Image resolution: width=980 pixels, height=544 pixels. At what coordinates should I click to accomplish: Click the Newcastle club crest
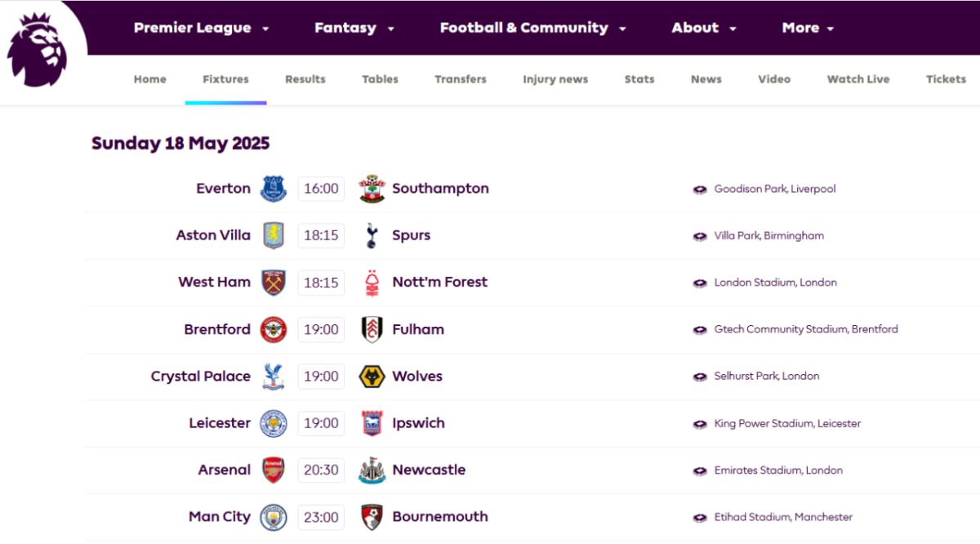coord(372,470)
